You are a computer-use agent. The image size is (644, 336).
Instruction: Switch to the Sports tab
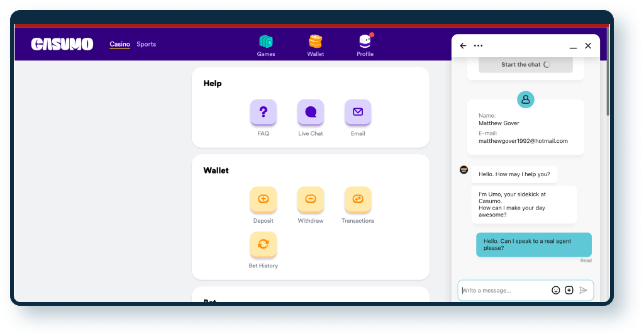[x=147, y=44]
